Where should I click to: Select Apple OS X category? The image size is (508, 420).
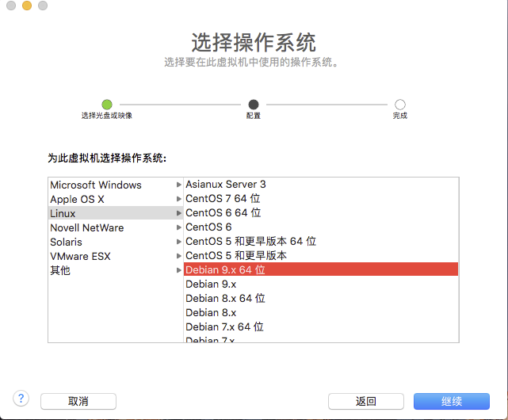point(116,199)
